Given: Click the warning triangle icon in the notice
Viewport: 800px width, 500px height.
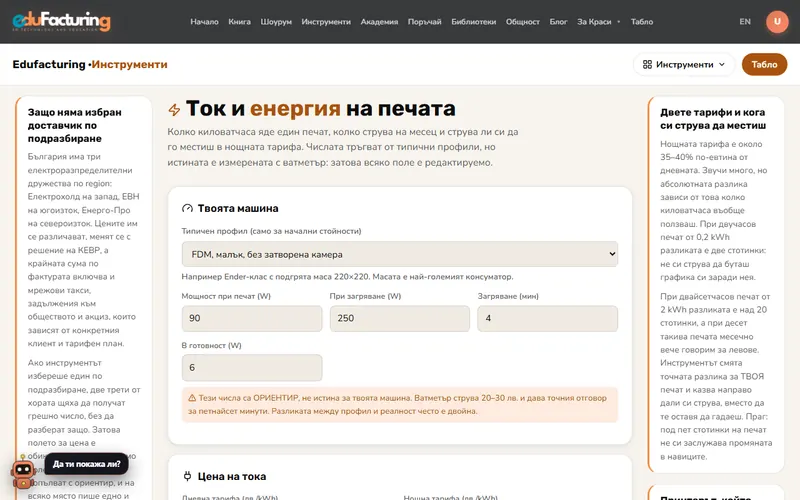Looking at the screenshot, I should pyautogui.click(x=192, y=397).
